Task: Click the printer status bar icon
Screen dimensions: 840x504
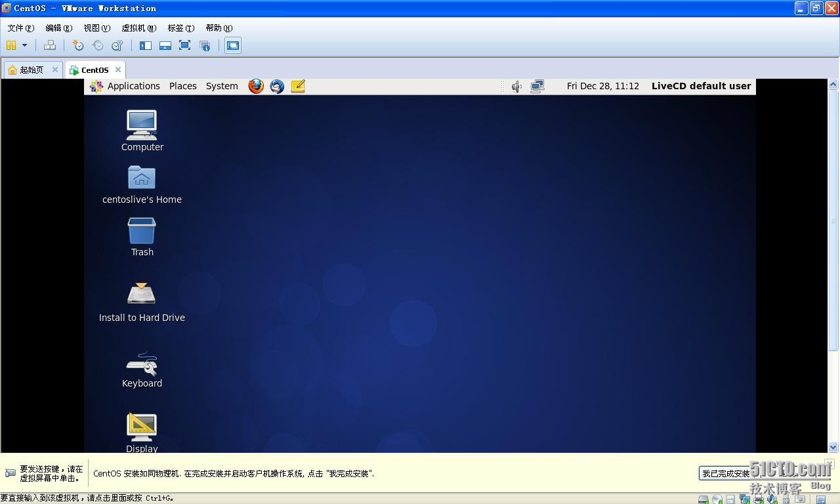Action: point(759,499)
